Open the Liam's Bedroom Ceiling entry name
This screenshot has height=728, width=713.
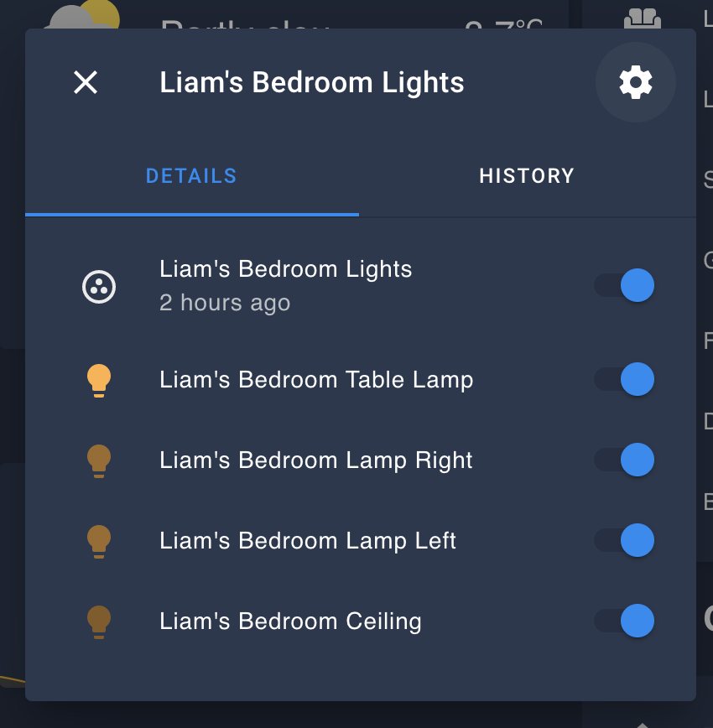[290, 621]
